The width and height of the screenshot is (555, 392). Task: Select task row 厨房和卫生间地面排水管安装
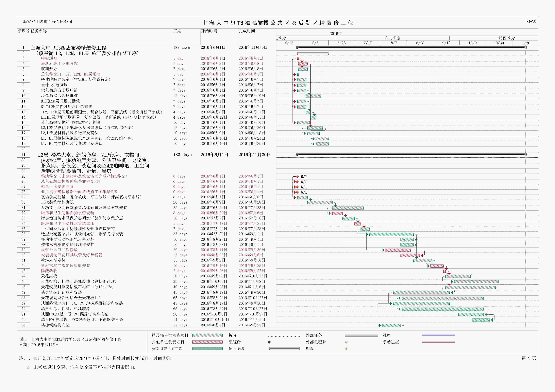(147, 213)
